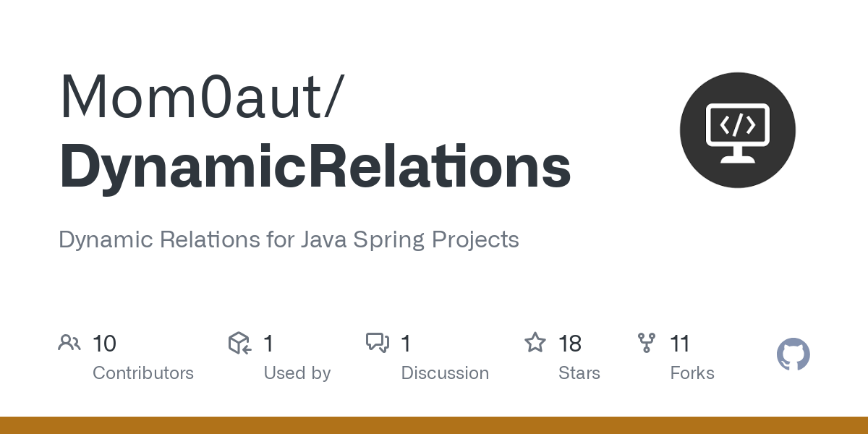868x434 pixels.
Task: Open the Discussion label
Action: pos(445,373)
